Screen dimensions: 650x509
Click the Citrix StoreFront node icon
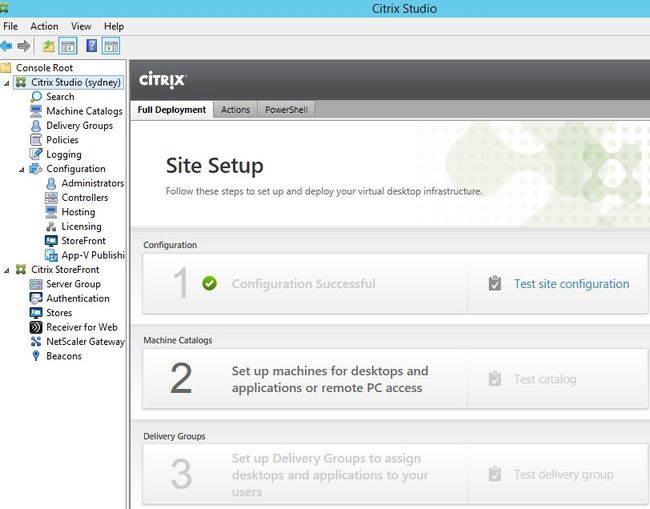pyautogui.click(x=21, y=269)
